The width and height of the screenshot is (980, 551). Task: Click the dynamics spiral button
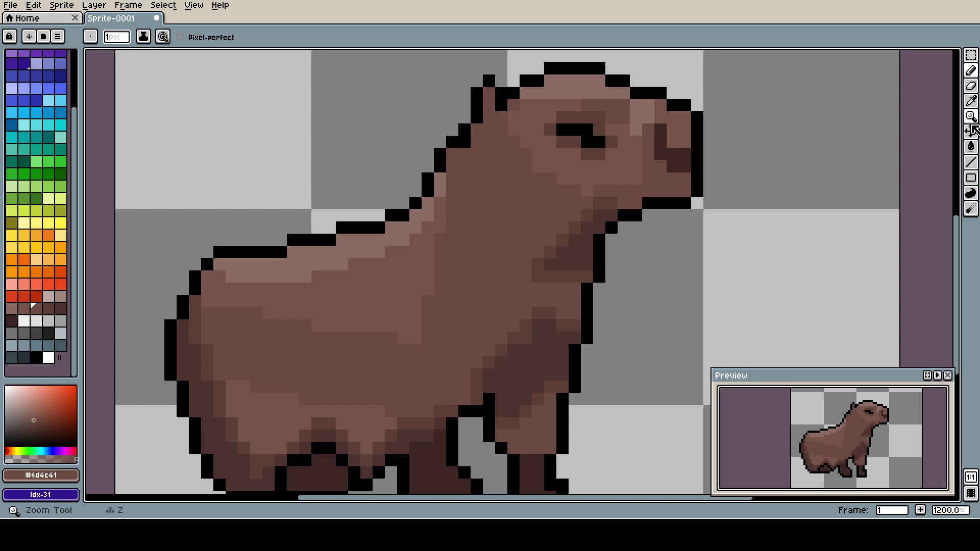pyautogui.click(x=163, y=36)
